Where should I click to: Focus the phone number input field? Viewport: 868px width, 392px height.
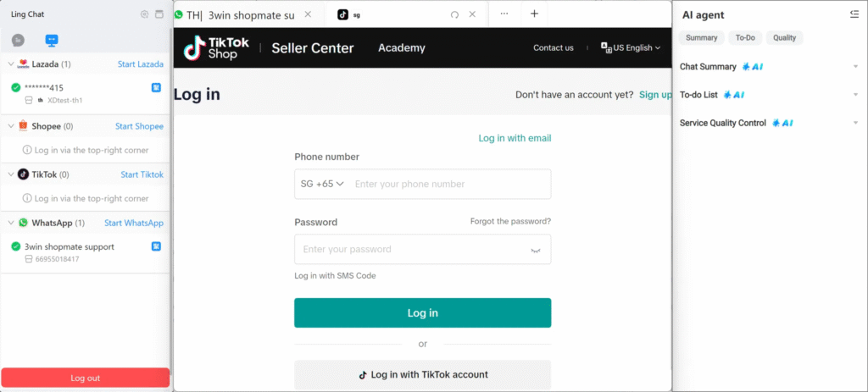[x=449, y=184]
